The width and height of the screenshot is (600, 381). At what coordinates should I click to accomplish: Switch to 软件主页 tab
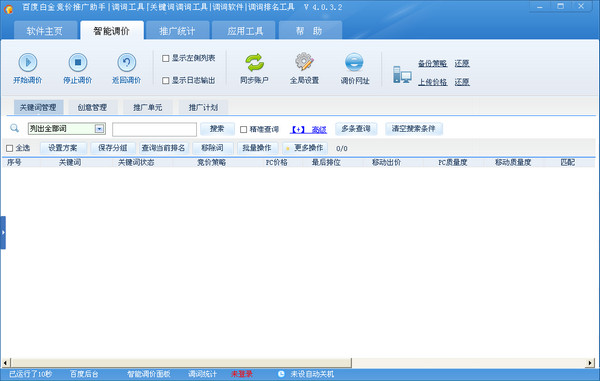click(x=45, y=31)
